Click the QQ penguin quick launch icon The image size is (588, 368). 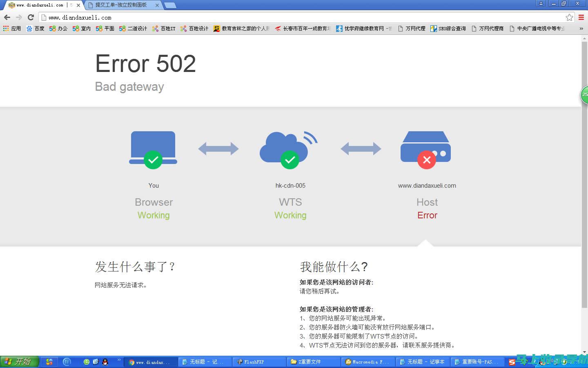[x=105, y=362]
